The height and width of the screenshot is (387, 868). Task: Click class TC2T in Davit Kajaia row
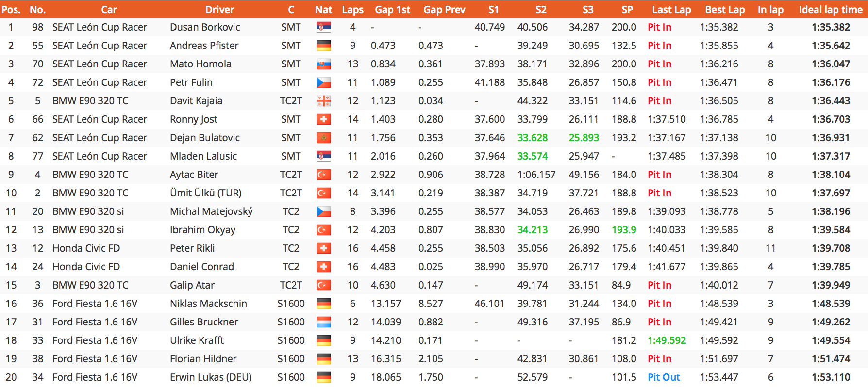tap(291, 101)
